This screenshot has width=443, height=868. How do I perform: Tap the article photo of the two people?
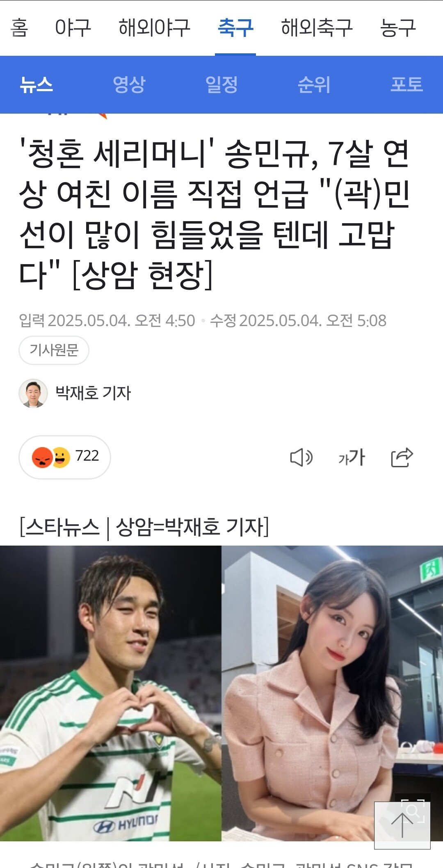[x=221, y=693]
